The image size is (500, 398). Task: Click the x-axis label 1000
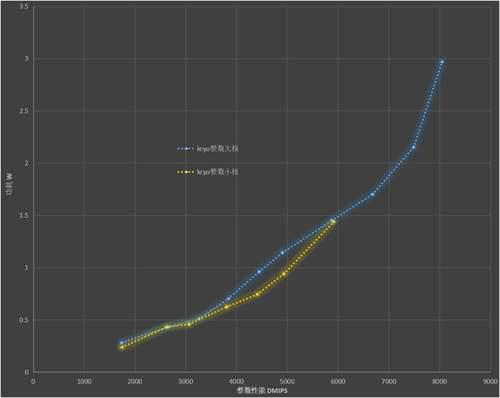(x=84, y=381)
